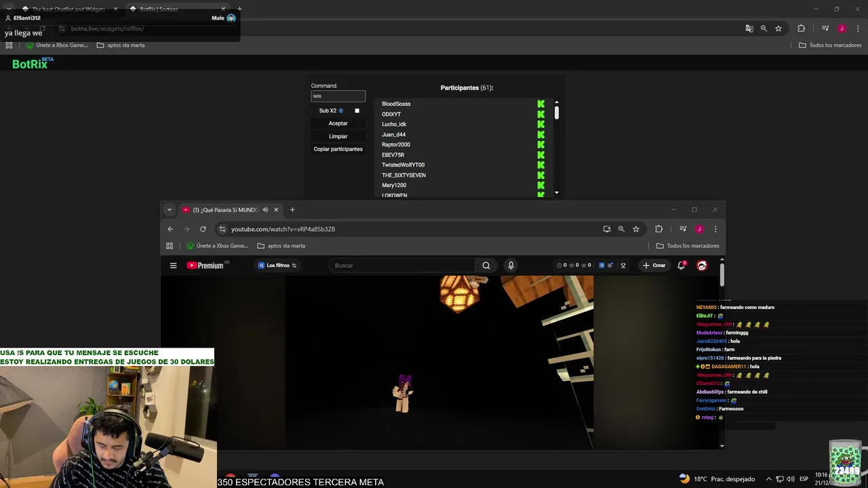Viewport: 868px width, 488px height.
Task: Click participants list scroll-down arrow
Action: click(x=557, y=193)
